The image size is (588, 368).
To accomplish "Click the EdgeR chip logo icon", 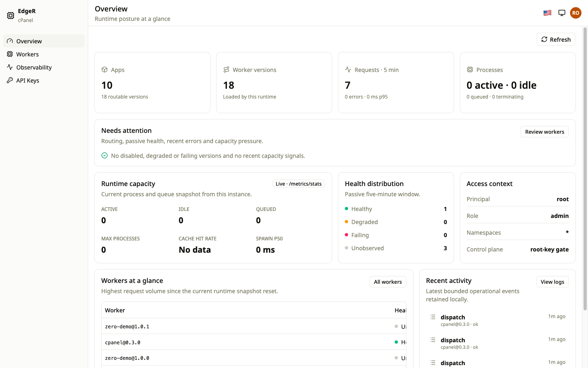I will pos(11,16).
